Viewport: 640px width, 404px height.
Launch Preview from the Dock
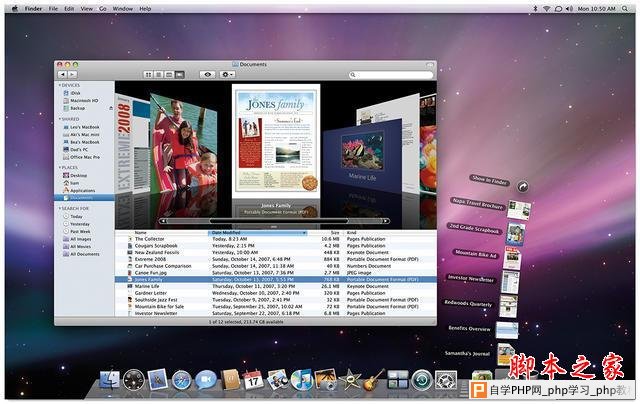click(x=278, y=380)
